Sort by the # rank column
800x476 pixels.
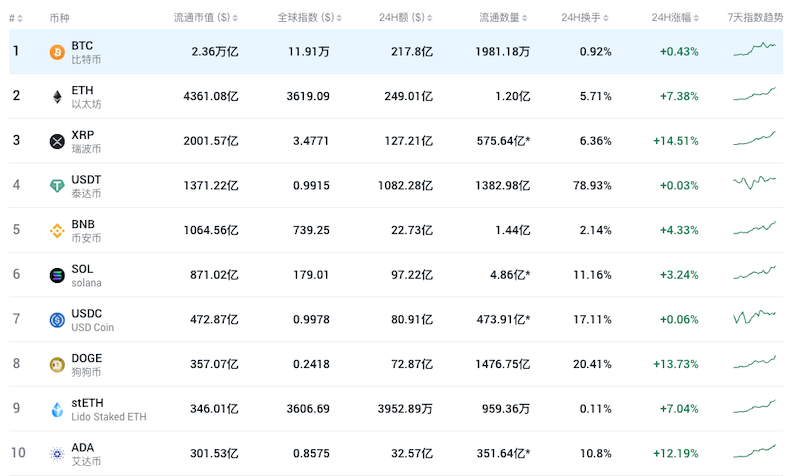click(12, 18)
